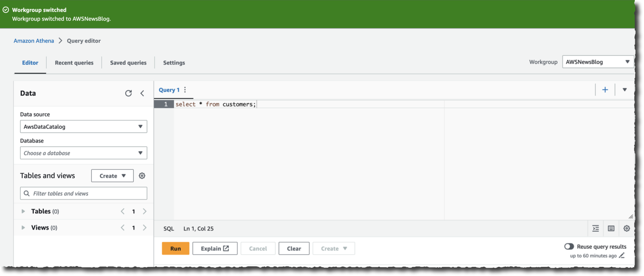This screenshot has width=644, height=276.
Task: Open Tables and views settings gear
Action: pos(142,176)
